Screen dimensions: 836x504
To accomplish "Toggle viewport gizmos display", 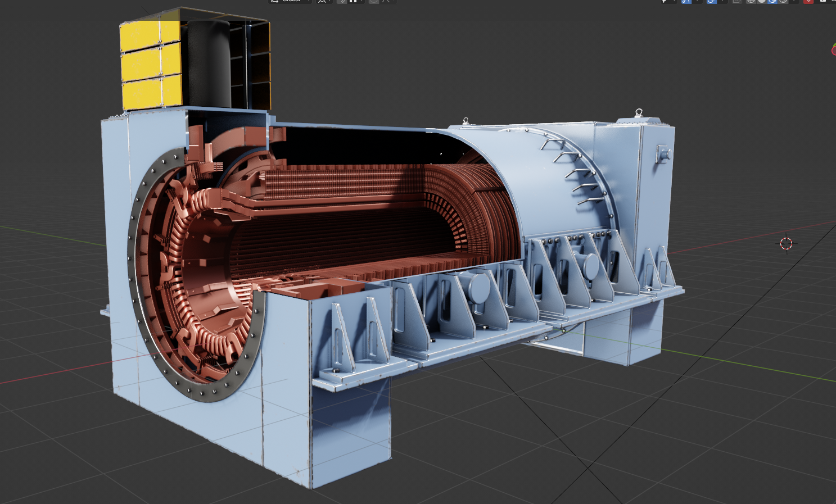I will [x=686, y=1].
